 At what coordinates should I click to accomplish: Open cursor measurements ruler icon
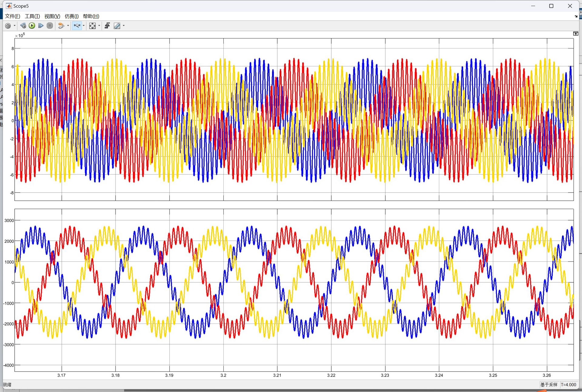[117, 26]
